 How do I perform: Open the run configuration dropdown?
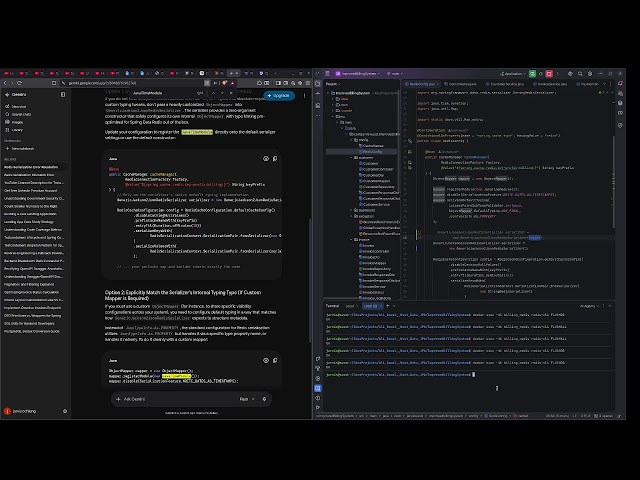pyautogui.click(x=513, y=73)
